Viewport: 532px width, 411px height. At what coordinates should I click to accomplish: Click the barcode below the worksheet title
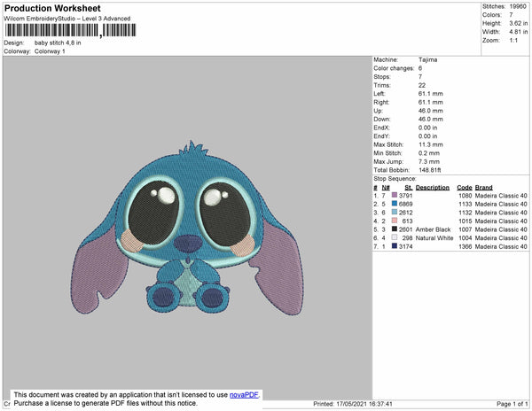(x=70, y=30)
